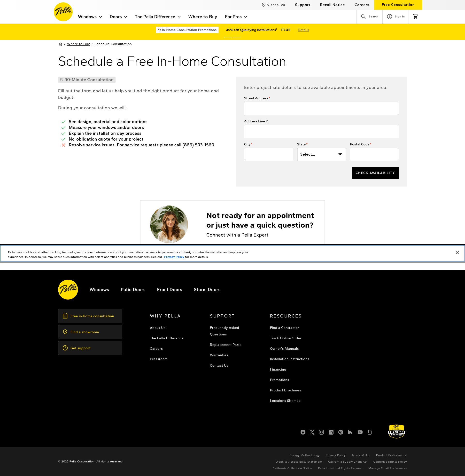Click Check Availability button

point(375,173)
